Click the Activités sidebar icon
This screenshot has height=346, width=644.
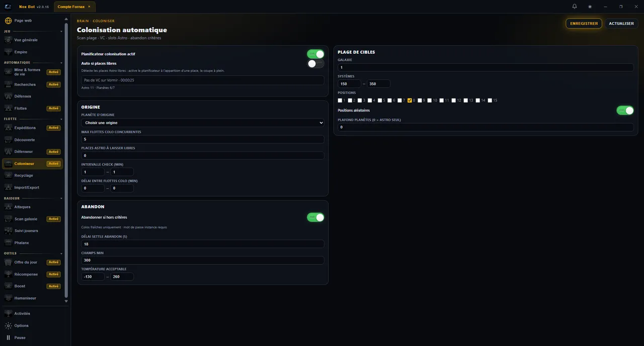coord(8,313)
